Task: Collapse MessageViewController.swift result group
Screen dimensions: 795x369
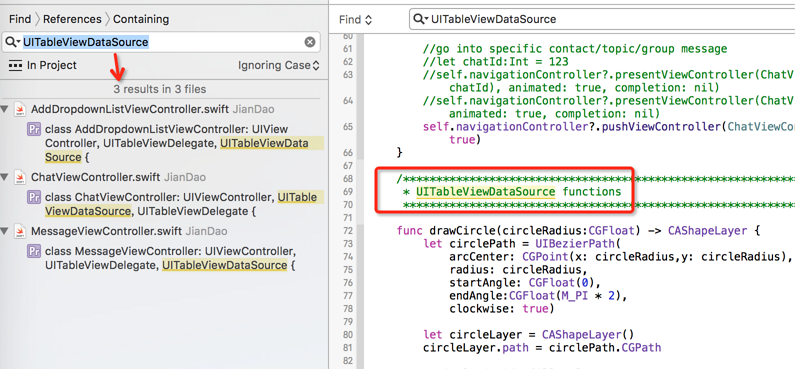Action: [x=5, y=231]
